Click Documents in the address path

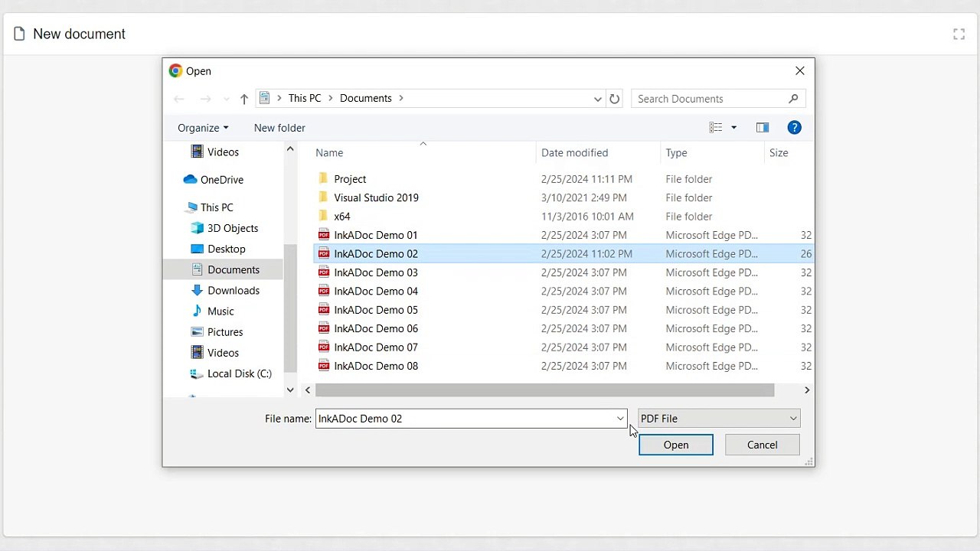[x=366, y=99]
